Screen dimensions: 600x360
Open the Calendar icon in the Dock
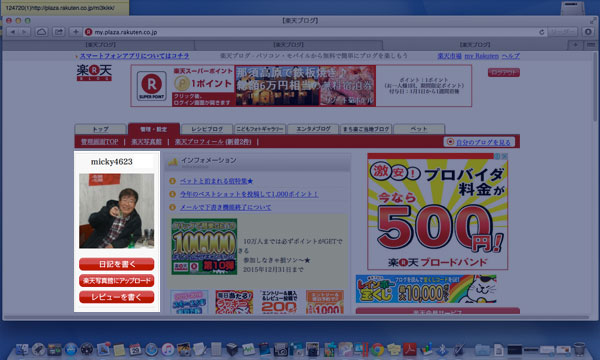click(x=135, y=349)
